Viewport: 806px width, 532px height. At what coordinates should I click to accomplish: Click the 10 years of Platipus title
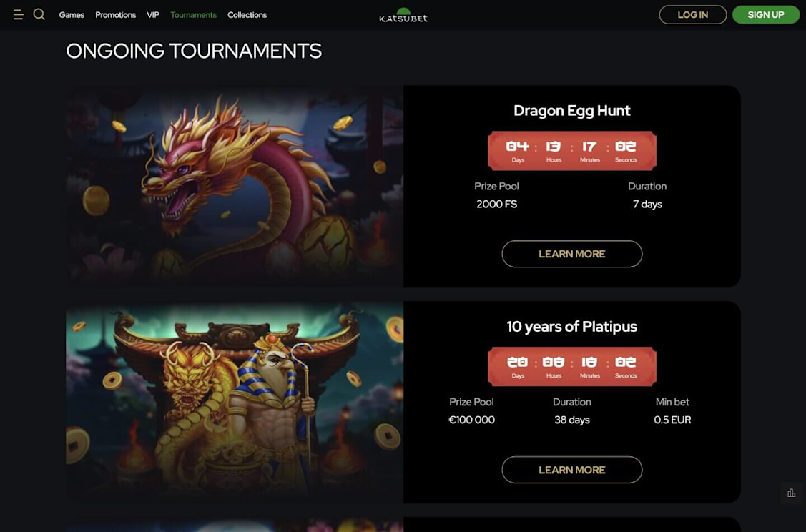[571, 326]
